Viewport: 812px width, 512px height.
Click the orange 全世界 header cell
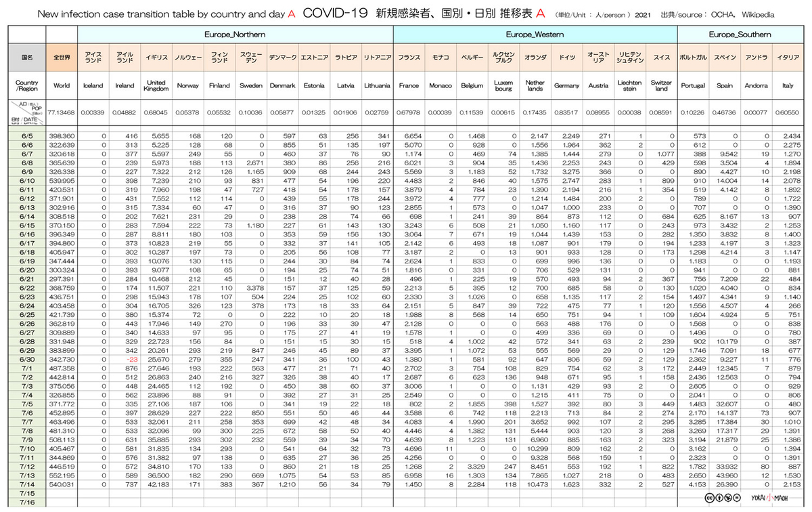62,58
